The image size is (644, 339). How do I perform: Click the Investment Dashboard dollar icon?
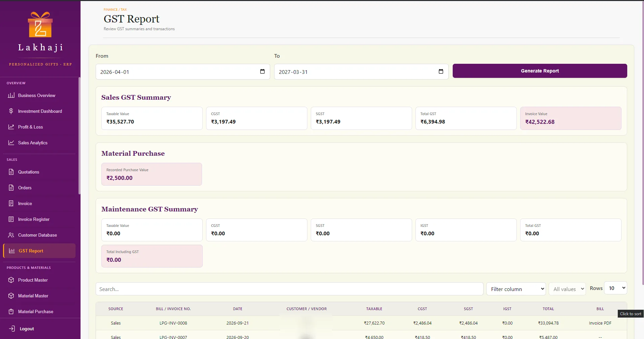11,111
